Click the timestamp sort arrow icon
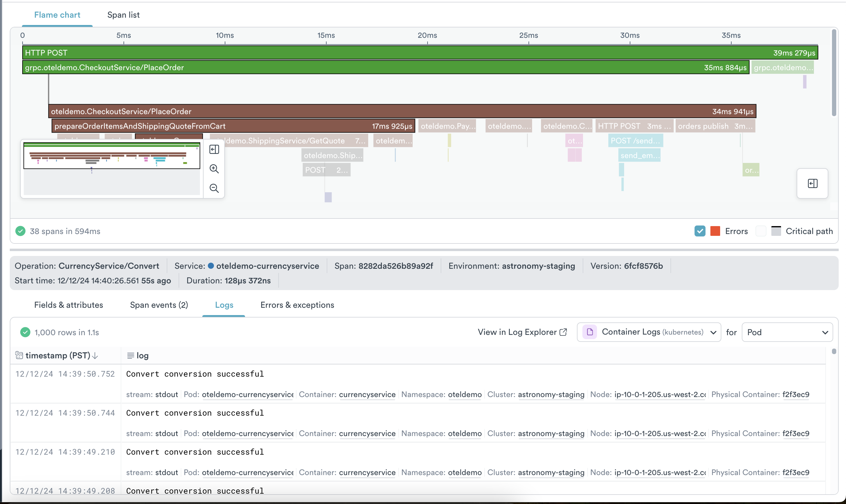 point(95,355)
